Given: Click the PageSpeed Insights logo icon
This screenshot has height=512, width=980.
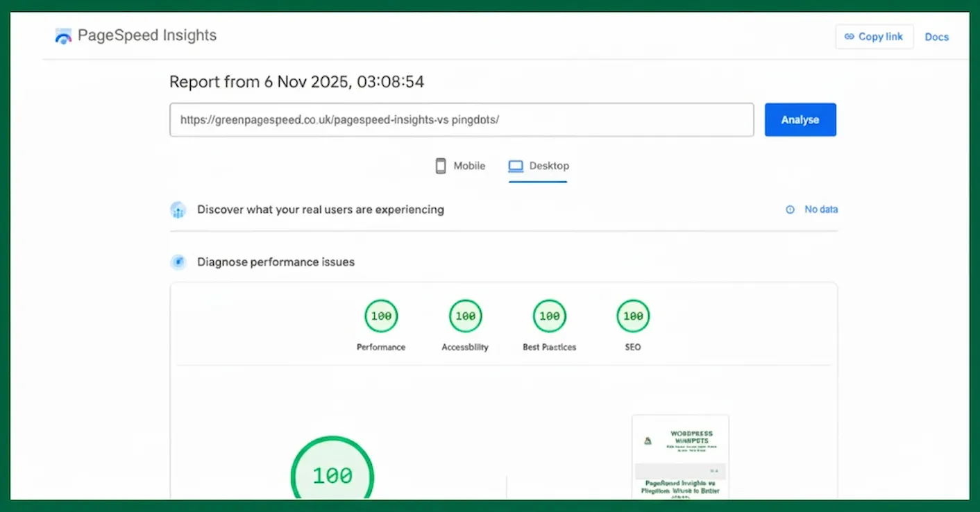Looking at the screenshot, I should (x=63, y=36).
